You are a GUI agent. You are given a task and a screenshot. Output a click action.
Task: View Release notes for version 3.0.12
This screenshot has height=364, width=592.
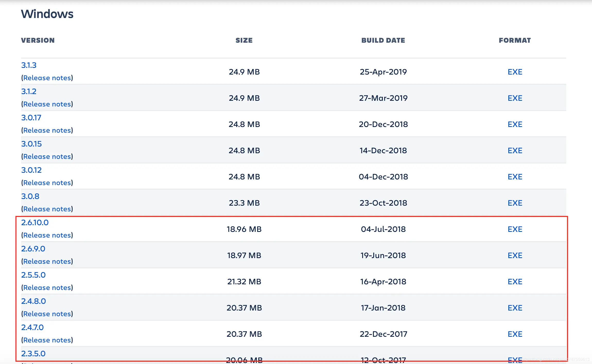47,183
